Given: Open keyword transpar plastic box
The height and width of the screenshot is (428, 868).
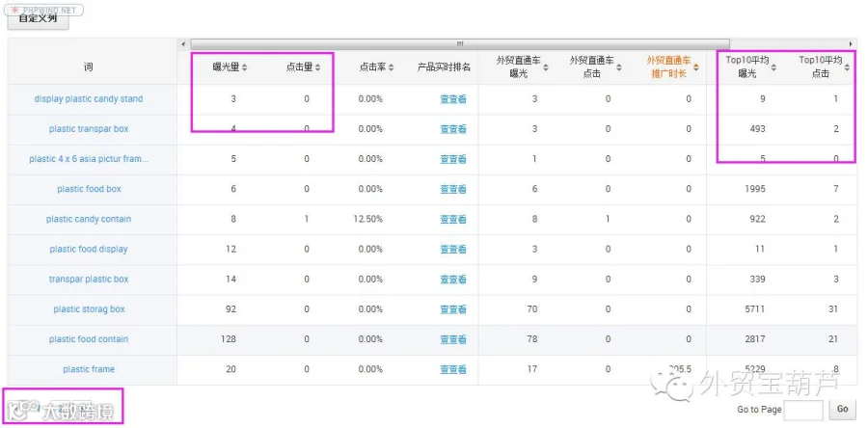Looking at the screenshot, I should coord(89,280).
